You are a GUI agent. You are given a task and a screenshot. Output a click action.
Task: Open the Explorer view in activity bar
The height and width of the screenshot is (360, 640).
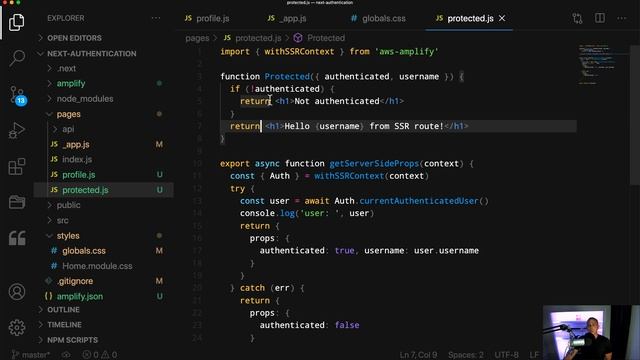click(x=16, y=22)
